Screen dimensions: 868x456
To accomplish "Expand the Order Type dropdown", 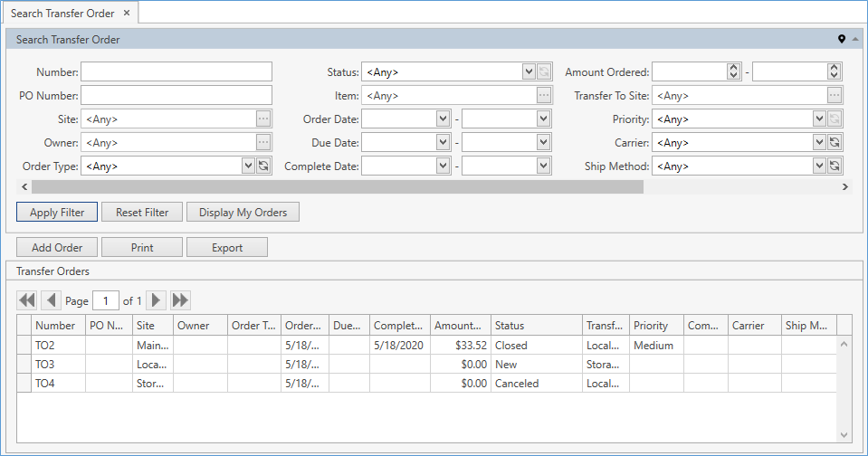I will [x=248, y=166].
